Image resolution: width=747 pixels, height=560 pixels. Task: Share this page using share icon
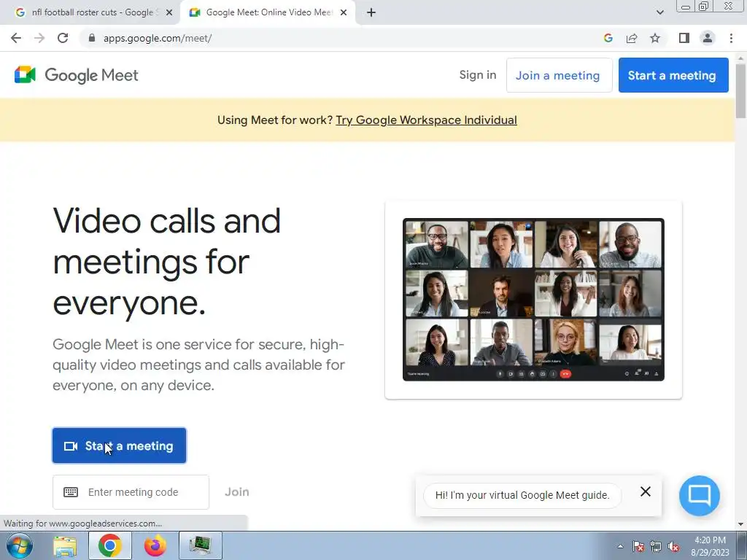632,38
